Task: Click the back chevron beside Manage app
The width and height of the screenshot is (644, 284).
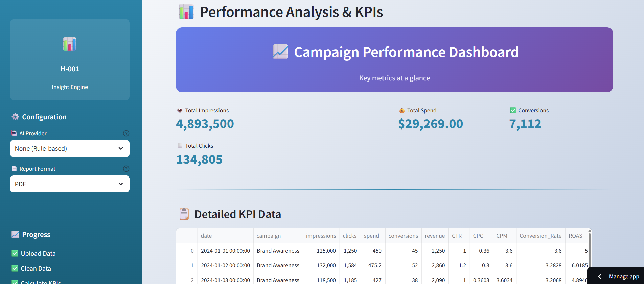Action: 600,276
